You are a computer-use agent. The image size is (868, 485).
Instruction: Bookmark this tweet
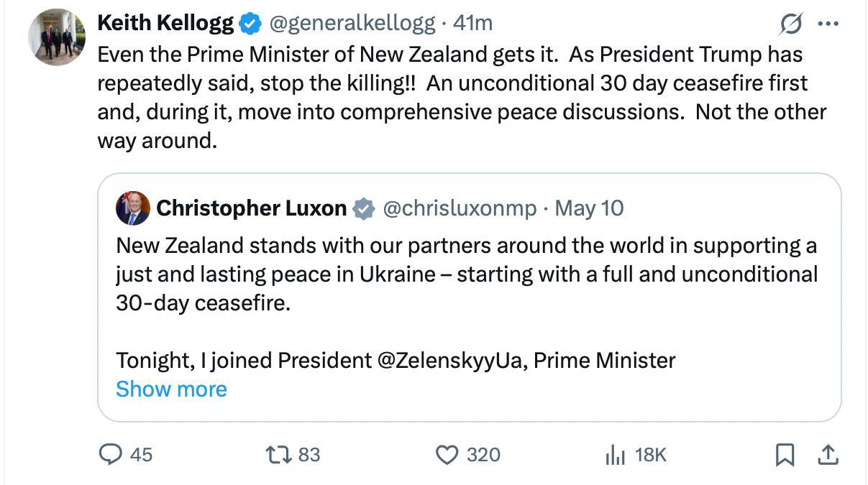[785, 454]
